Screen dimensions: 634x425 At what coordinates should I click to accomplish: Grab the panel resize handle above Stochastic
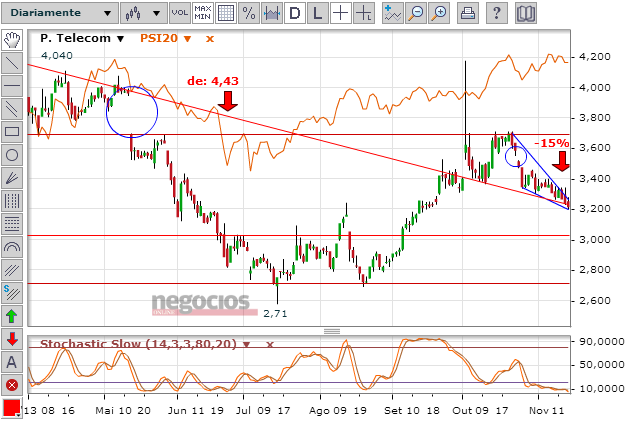[x=332, y=332]
